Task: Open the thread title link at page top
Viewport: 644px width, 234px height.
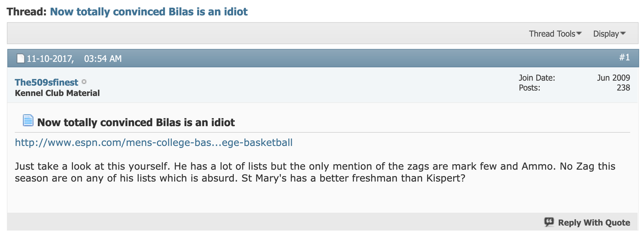Action: 149,12
